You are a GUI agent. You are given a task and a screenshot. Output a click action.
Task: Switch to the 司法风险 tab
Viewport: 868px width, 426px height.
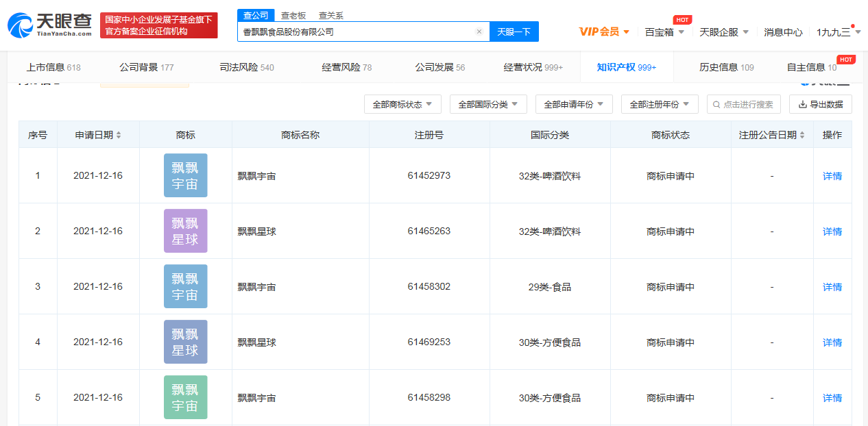[246, 67]
